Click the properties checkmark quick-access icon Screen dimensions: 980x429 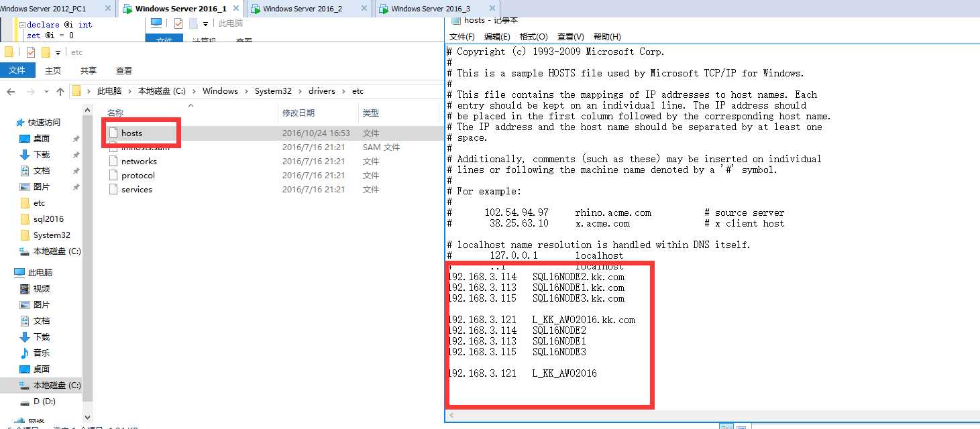(x=31, y=52)
